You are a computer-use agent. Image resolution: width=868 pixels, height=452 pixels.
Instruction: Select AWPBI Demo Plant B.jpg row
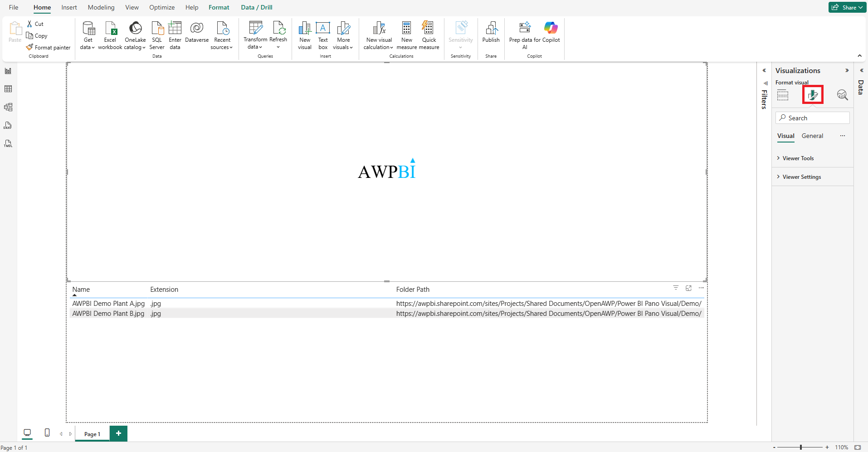pos(387,314)
